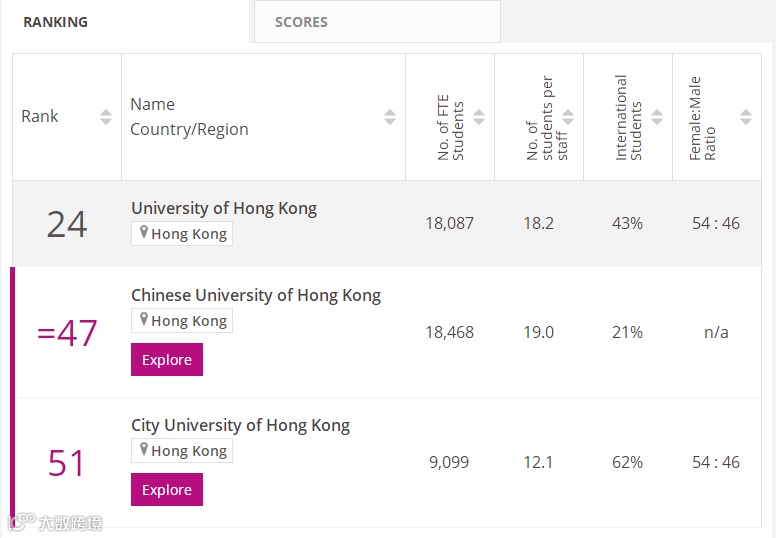Click location pin under Chinese University of Hong Kong

point(144,319)
